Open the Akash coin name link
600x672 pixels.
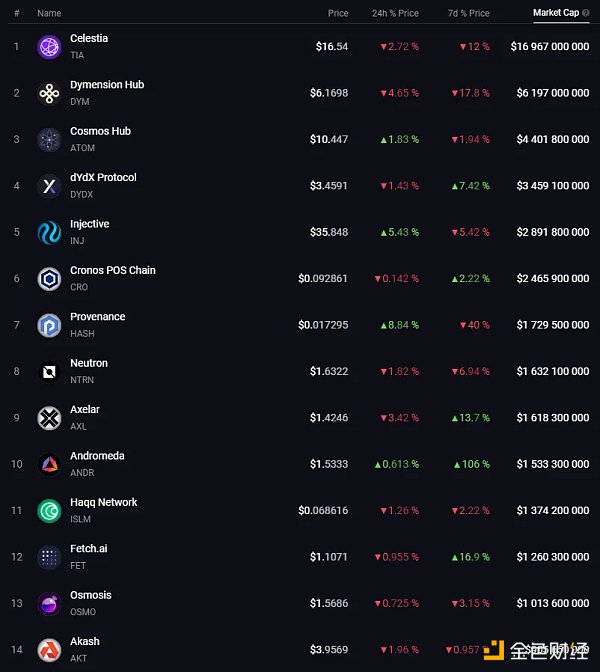tap(85, 642)
